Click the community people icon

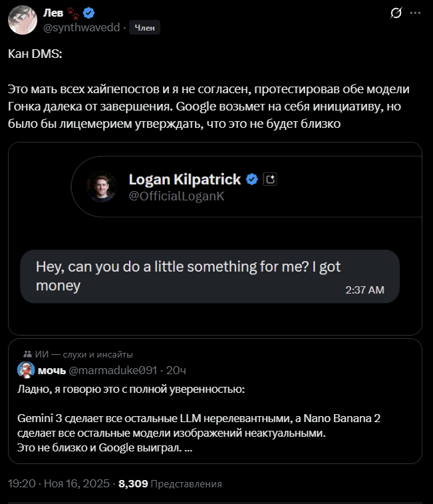point(27,354)
